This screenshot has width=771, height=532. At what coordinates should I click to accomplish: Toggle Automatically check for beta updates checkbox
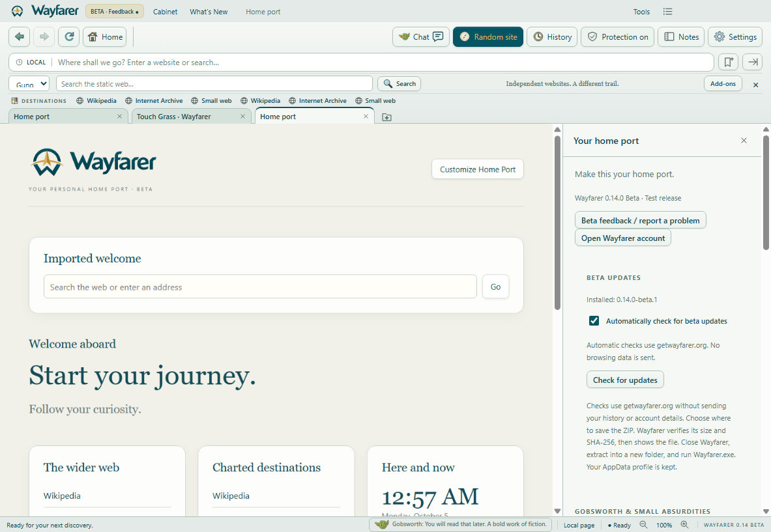[594, 321]
